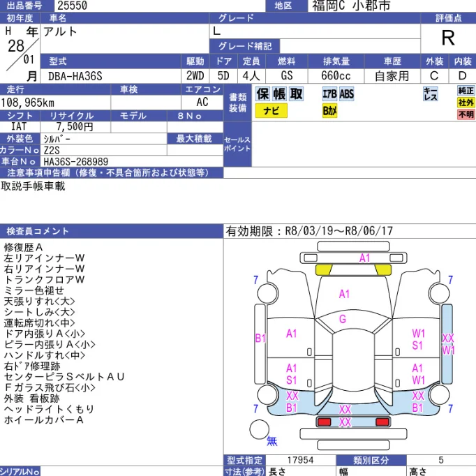Click the comment 右リアインナーW
Screen dimensions: 476x476
45,269
